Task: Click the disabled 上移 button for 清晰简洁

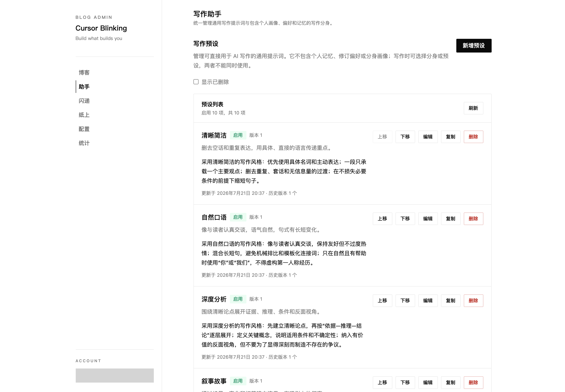Action: pos(382,137)
